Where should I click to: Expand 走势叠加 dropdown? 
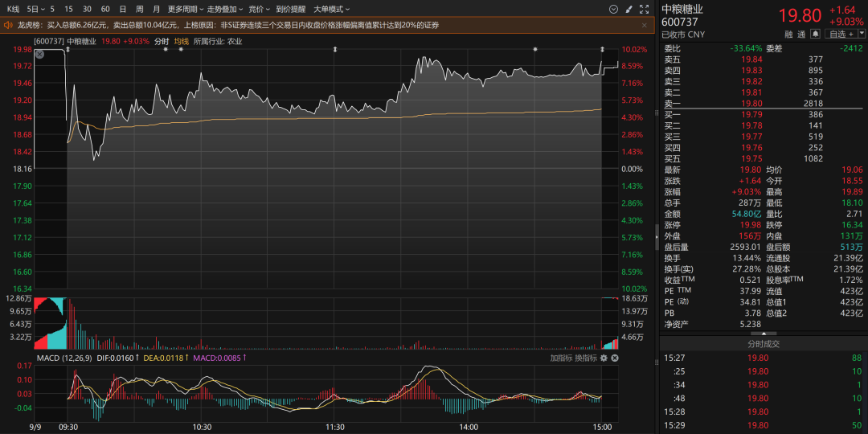tap(225, 10)
